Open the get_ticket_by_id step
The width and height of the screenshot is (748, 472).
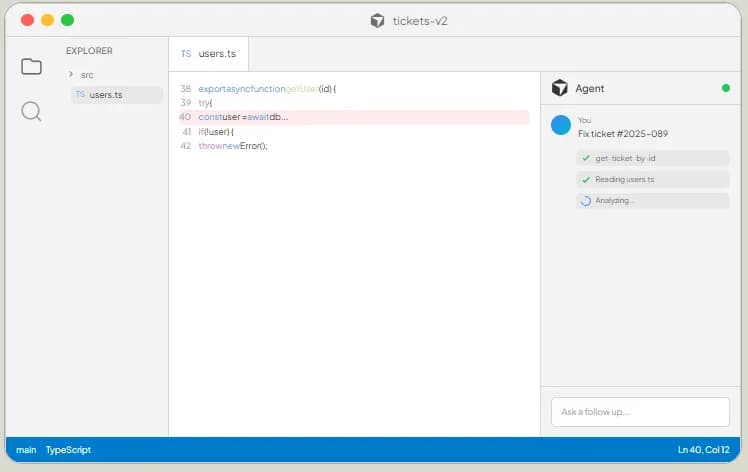[x=653, y=158]
